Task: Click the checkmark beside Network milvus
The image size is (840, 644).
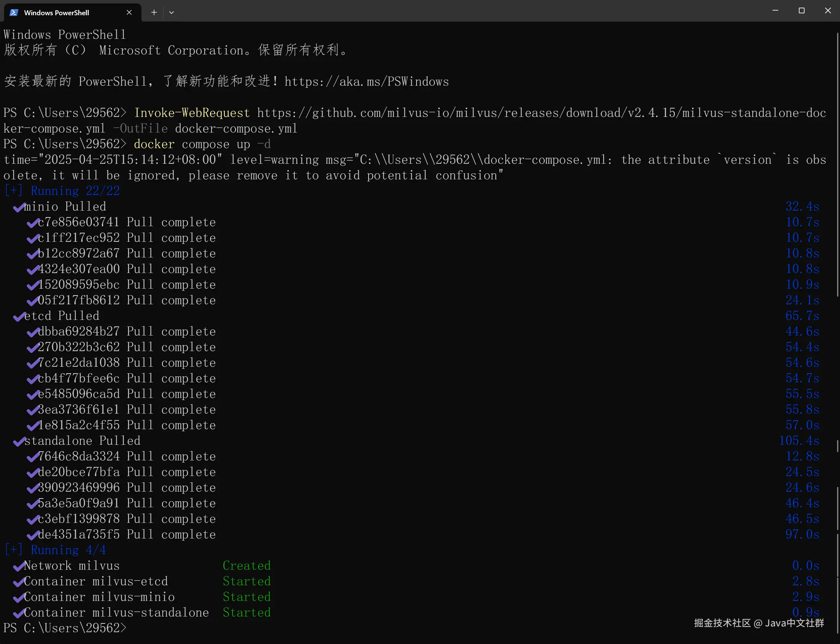Action: pyautogui.click(x=18, y=567)
